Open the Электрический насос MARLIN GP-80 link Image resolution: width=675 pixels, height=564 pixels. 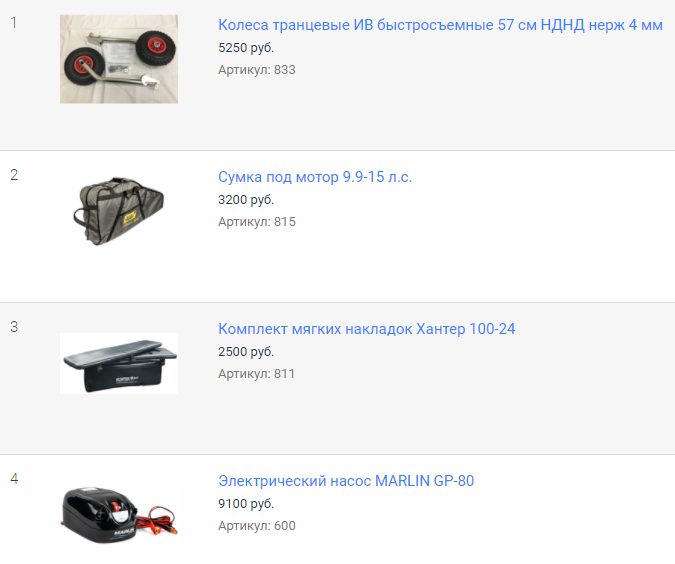[x=346, y=481]
